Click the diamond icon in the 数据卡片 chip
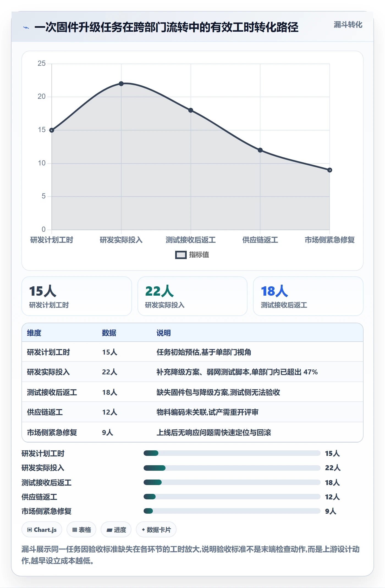The width and height of the screenshot is (385, 588). pyautogui.click(x=143, y=530)
